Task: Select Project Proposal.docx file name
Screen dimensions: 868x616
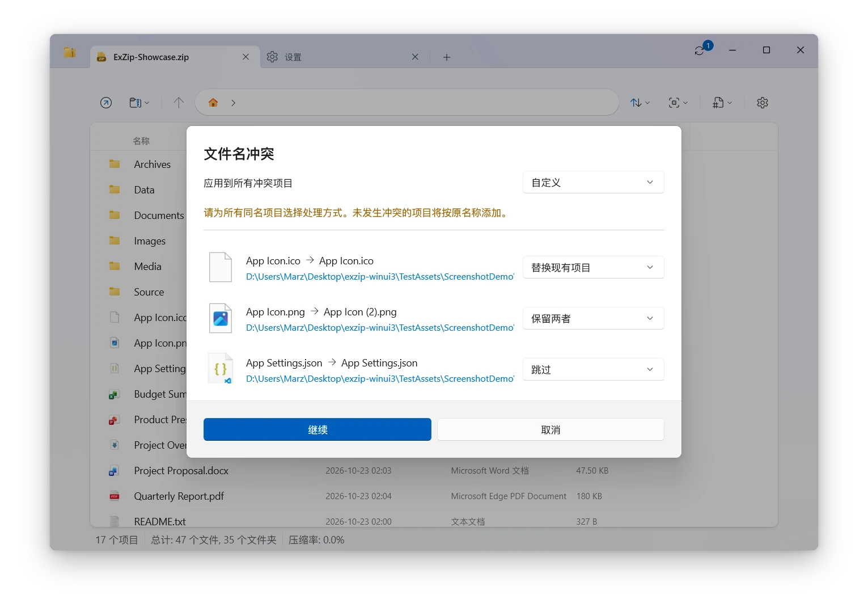Action: (x=181, y=471)
